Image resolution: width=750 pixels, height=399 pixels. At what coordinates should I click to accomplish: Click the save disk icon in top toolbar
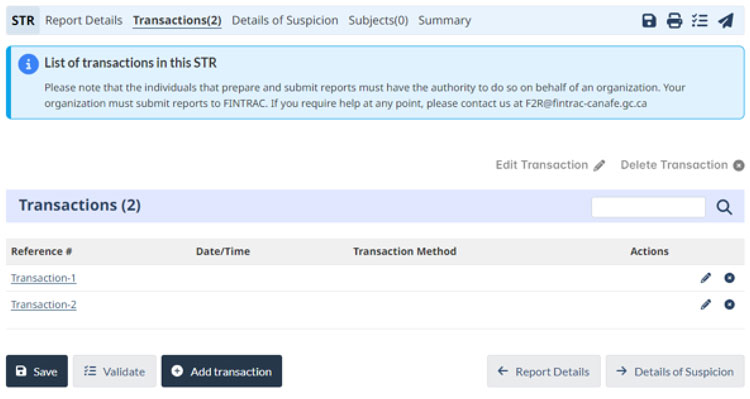(x=649, y=21)
